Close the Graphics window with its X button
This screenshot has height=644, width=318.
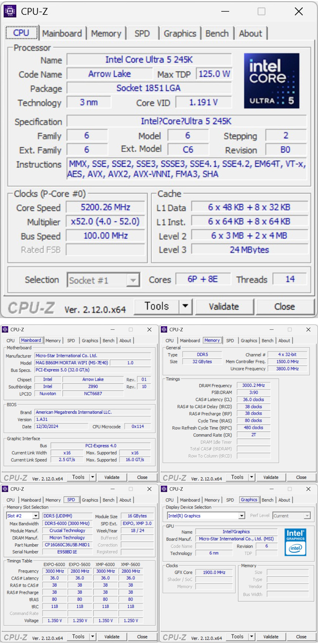click(x=308, y=489)
